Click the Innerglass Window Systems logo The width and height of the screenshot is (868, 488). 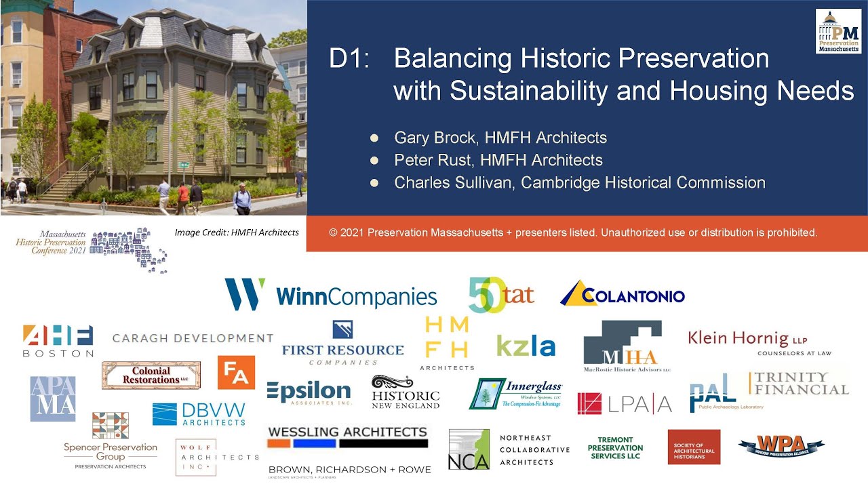(517, 394)
